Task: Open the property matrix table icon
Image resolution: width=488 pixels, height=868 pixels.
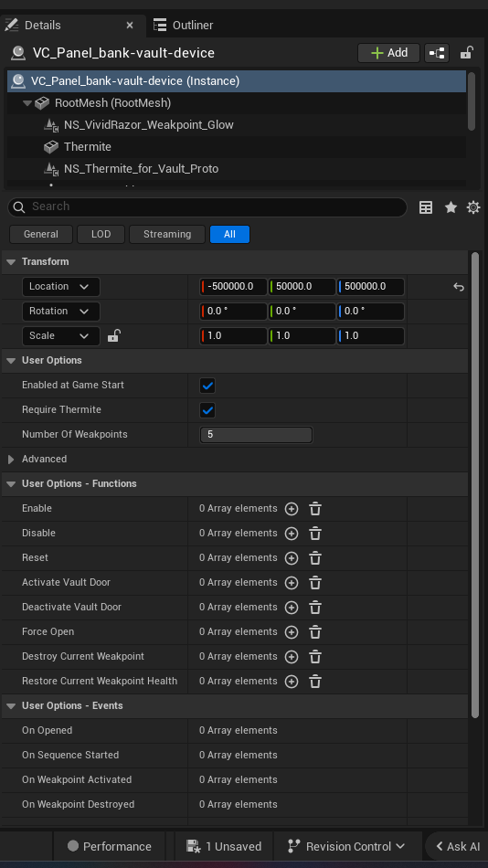Action: [426, 207]
